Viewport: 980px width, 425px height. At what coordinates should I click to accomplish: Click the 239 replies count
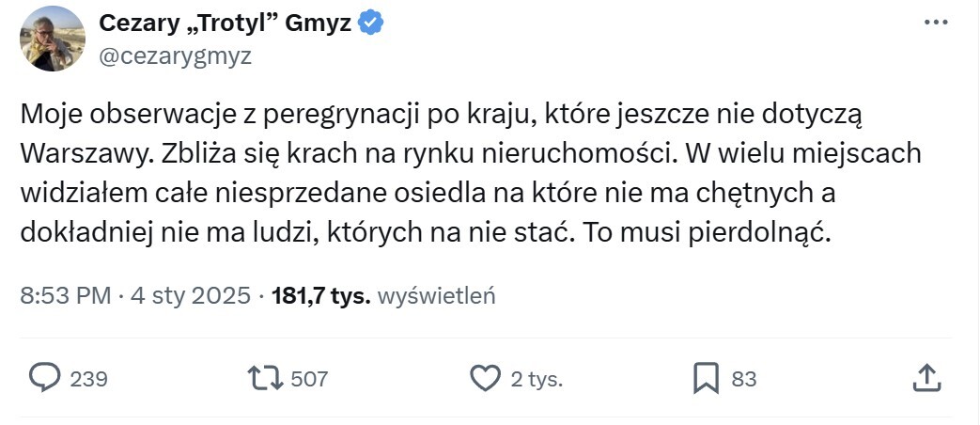[89, 379]
